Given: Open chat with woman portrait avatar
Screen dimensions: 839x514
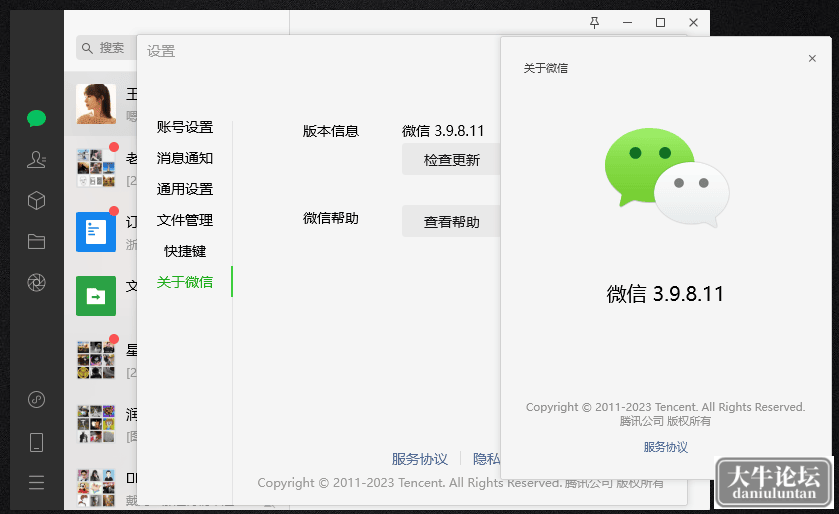Looking at the screenshot, I should 96,104.
